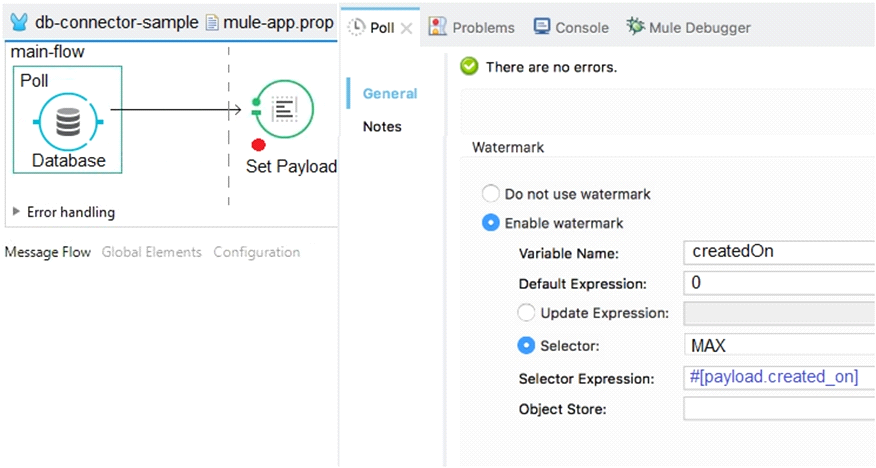
Task: Select the Set Payload transformer icon
Action: click(284, 109)
